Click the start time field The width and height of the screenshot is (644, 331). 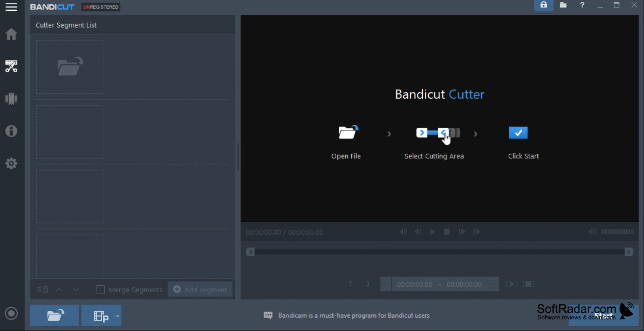tap(415, 285)
